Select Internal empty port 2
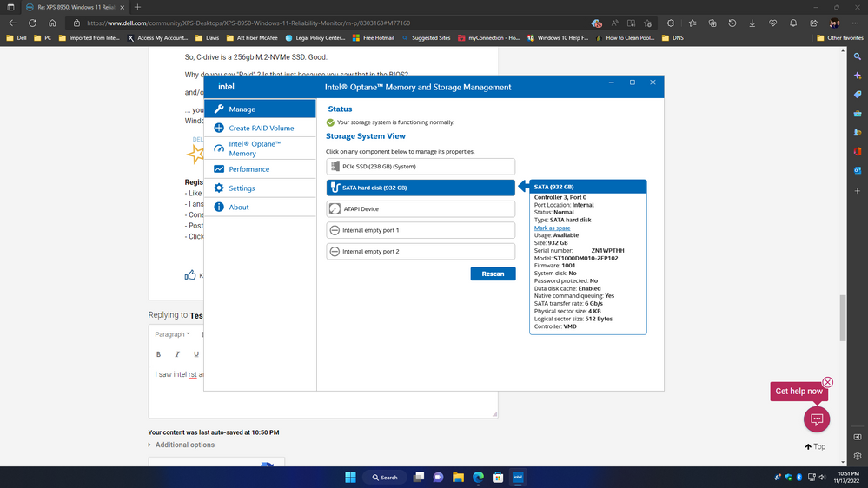Image resolution: width=868 pixels, height=488 pixels. [x=421, y=251]
